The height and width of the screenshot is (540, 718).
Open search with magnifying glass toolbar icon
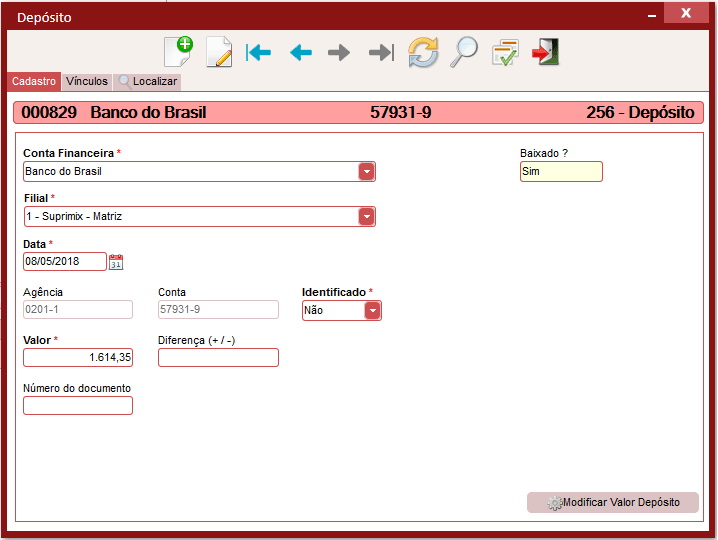pyautogui.click(x=464, y=52)
